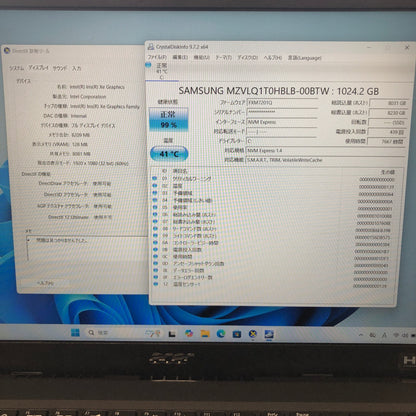The height and width of the screenshot is (416, 416).
Task: Click the 41 °C temperature button
Action: 169,154
